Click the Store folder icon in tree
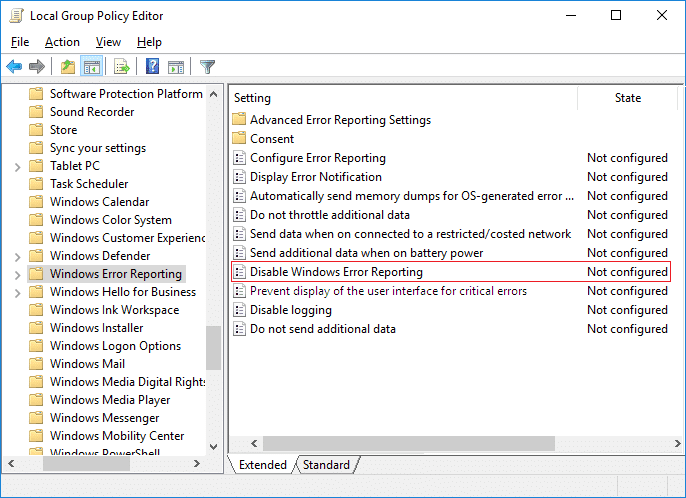 [x=36, y=130]
